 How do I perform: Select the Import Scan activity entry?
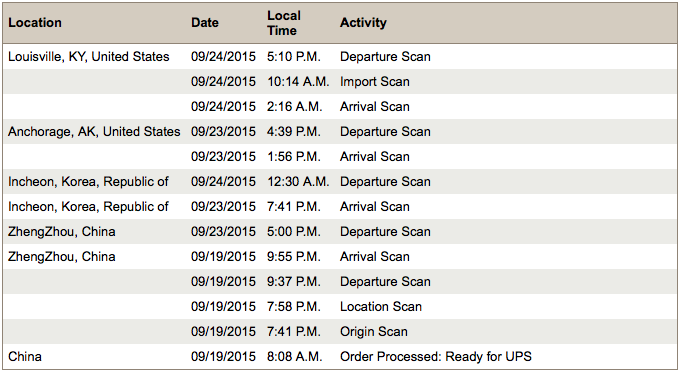pos(374,82)
